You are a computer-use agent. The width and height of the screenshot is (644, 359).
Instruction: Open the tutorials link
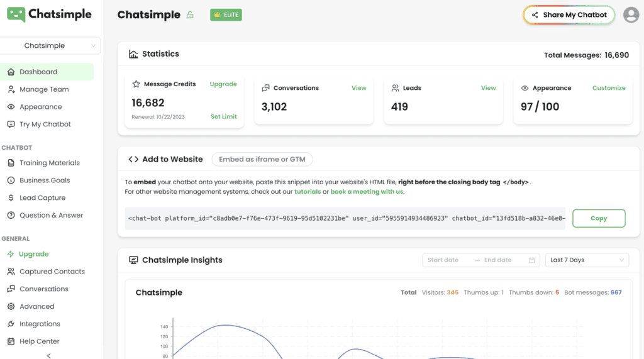point(307,192)
